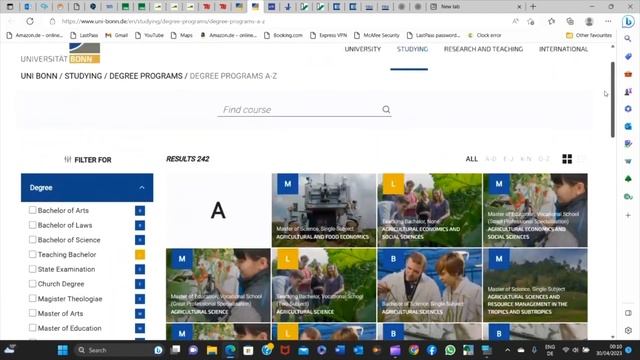Click RESULTS 242 text
This screenshot has height=360, width=640.
[x=188, y=159]
